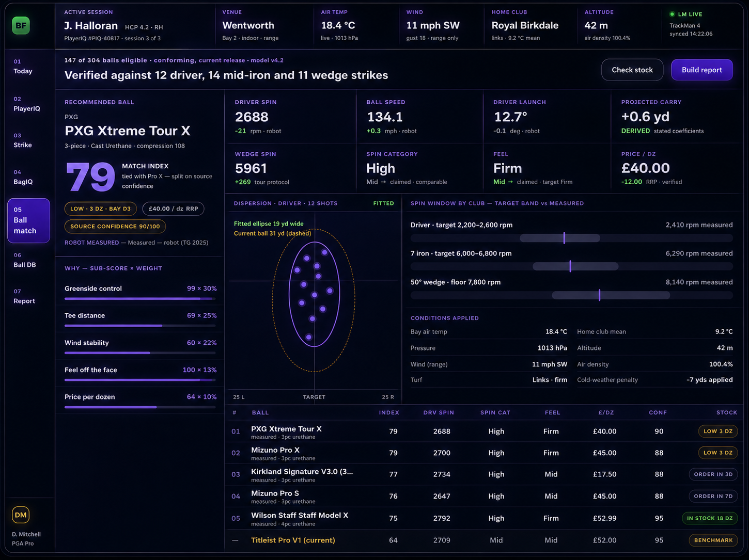
Task: Click the Wind stability score bar
Action: coord(140,353)
